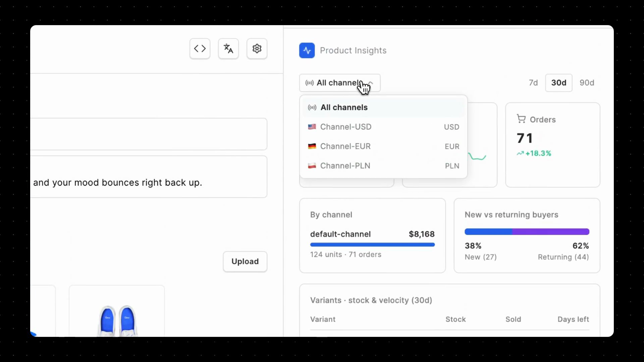The height and width of the screenshot is (362, 644).
Task: Click the Stock column header
Action: coord(455,319)
